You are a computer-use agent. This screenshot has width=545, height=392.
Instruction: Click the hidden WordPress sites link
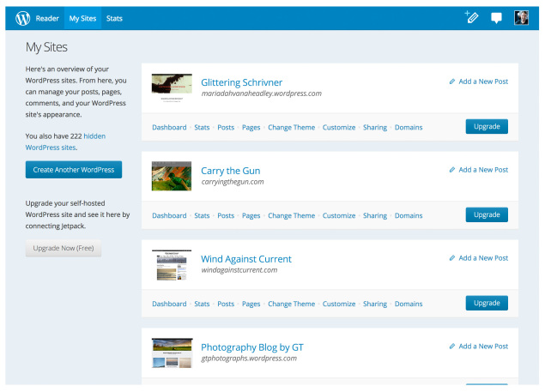(x=65, y=142)
